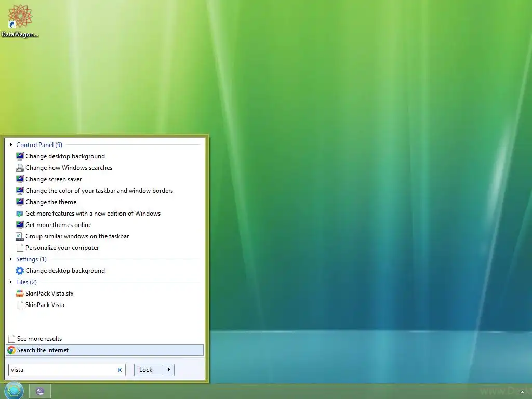The width and height of the screenshot is (532, 399).
Task: Click the monitor icon beside Change the theme
Action: (x=20, y=202)
